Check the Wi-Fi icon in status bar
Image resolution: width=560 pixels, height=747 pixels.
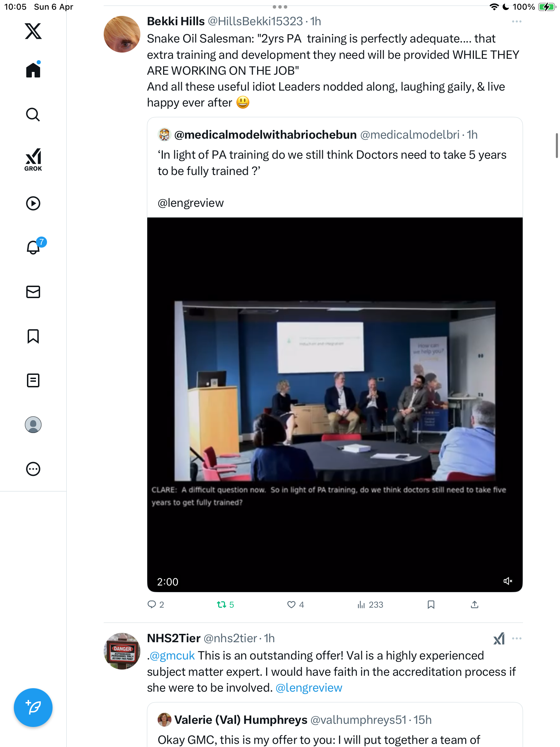point(494,7)
